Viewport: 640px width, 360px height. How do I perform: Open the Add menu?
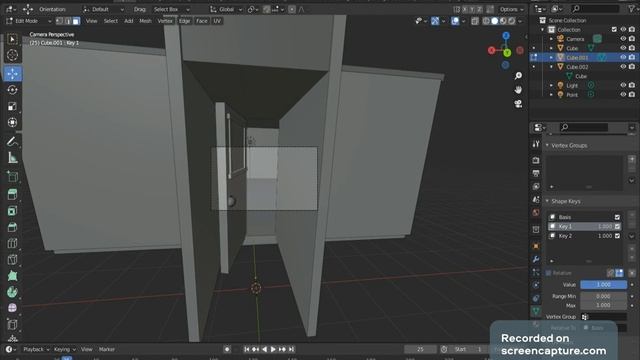[x=129, y=21]
